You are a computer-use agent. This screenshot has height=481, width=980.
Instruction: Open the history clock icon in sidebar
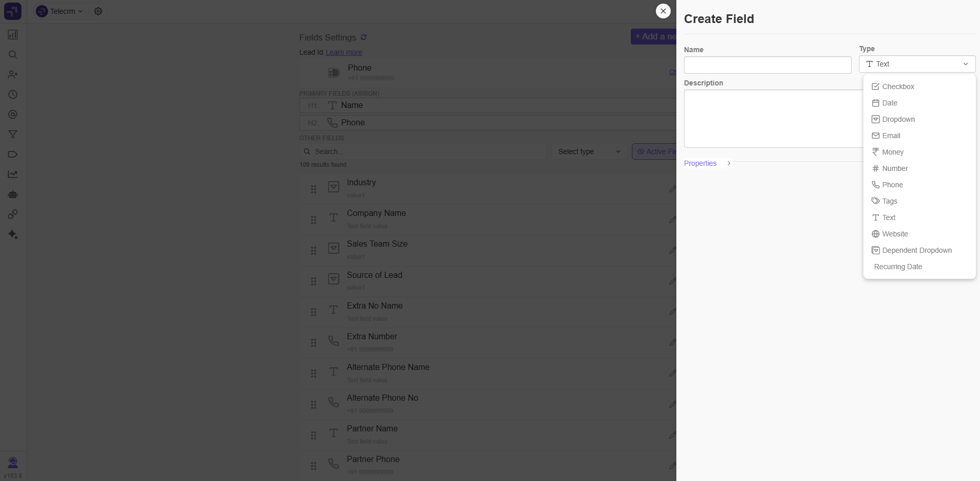(x=13, y=95)
